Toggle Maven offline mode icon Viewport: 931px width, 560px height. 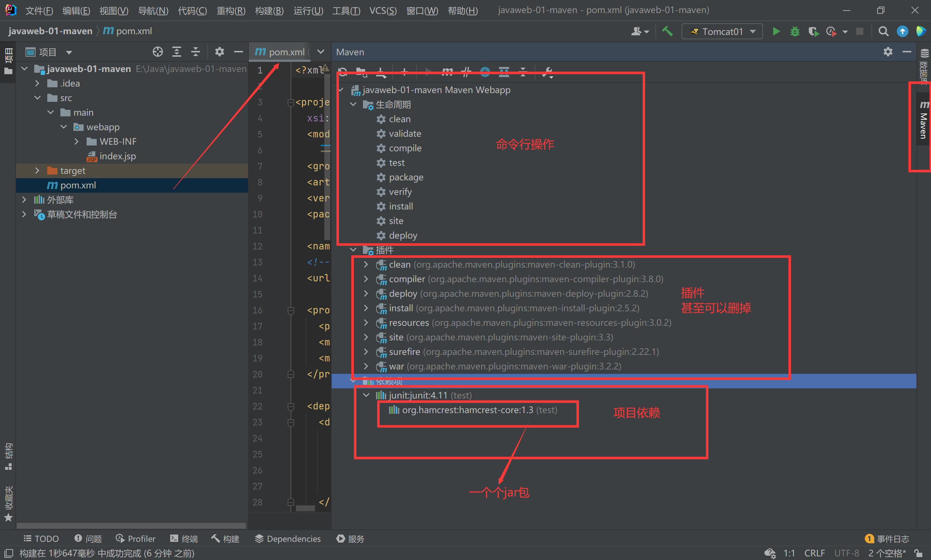467,72
